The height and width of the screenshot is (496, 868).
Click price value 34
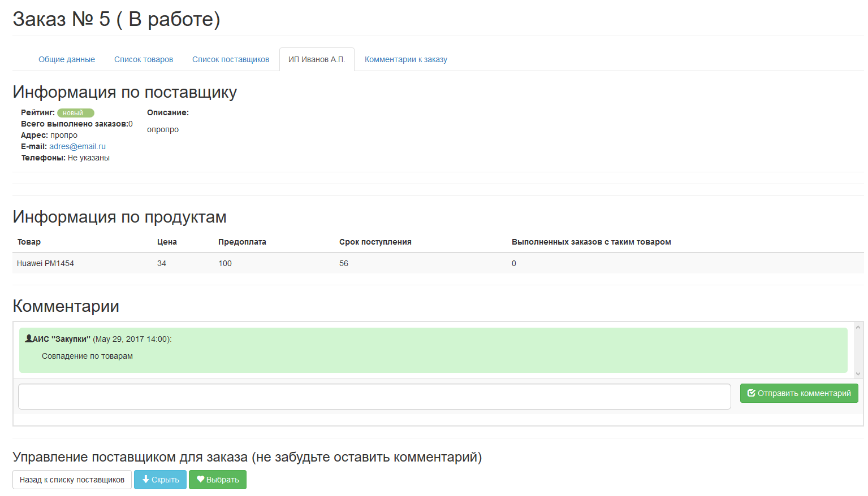(162, 263)
